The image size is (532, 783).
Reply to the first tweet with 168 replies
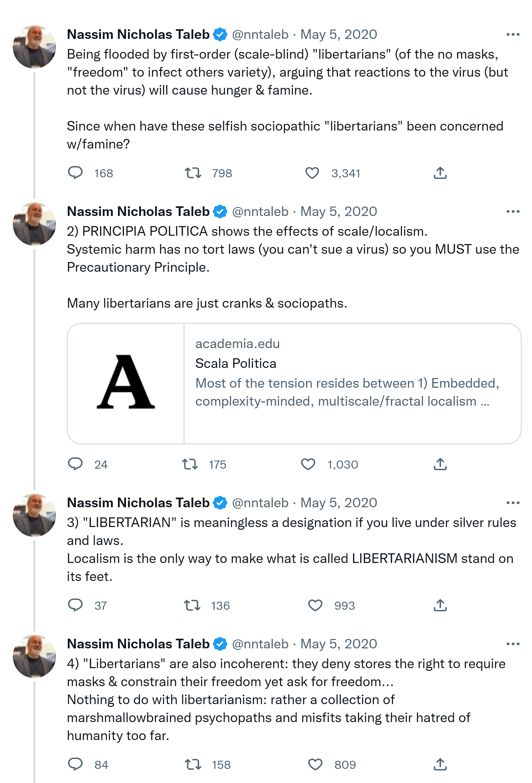point(75,173)
